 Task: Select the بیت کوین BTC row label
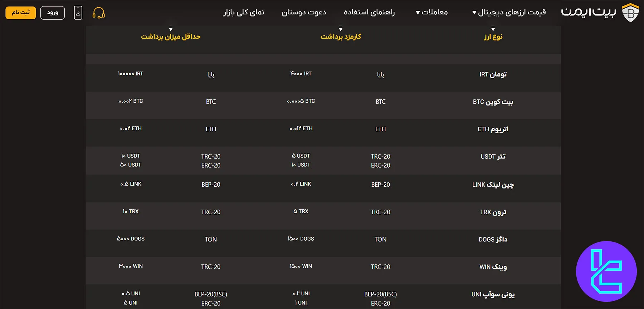[493, 102]
